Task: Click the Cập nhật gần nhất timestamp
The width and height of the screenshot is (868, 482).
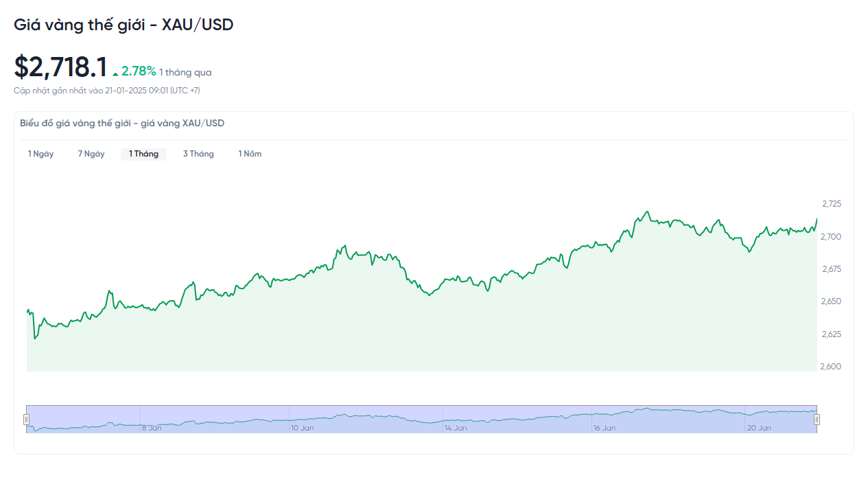Action: click(x=107, y=91)
